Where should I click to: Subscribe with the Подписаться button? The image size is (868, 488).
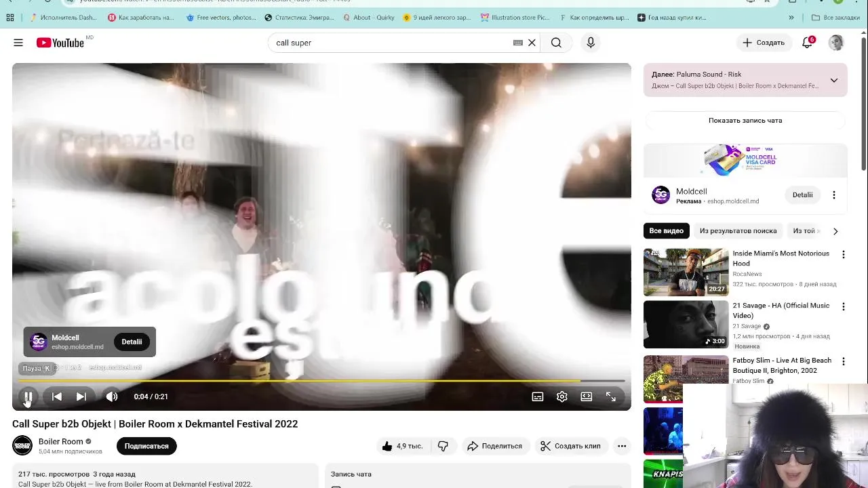146,446
